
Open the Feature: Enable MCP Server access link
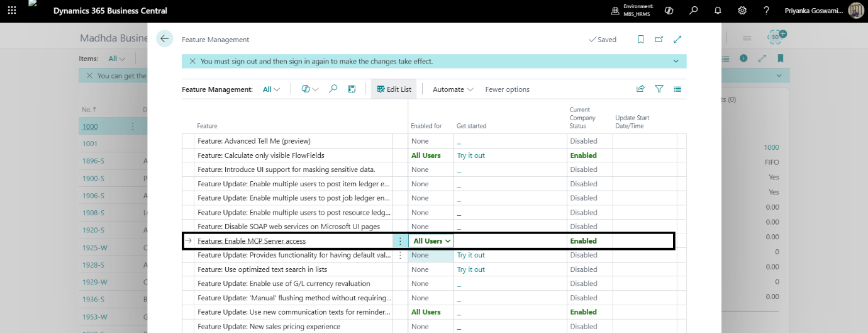252,241
